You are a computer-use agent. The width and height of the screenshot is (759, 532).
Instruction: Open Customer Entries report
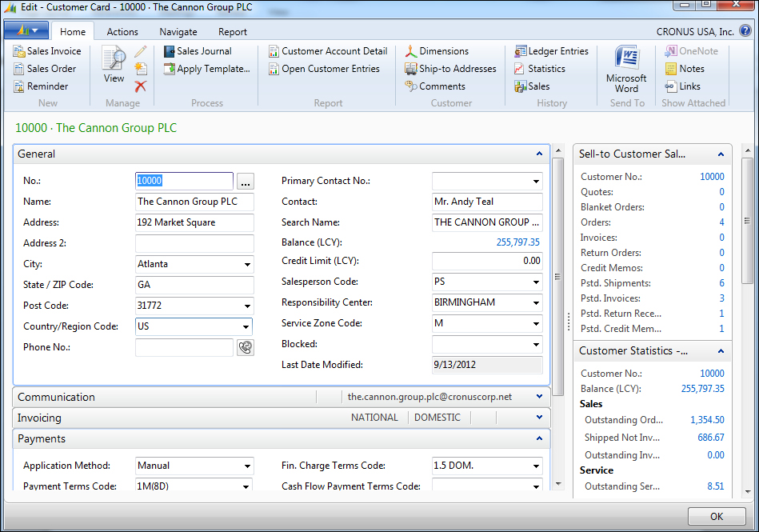pyautogui.click(x=325, y=69)
